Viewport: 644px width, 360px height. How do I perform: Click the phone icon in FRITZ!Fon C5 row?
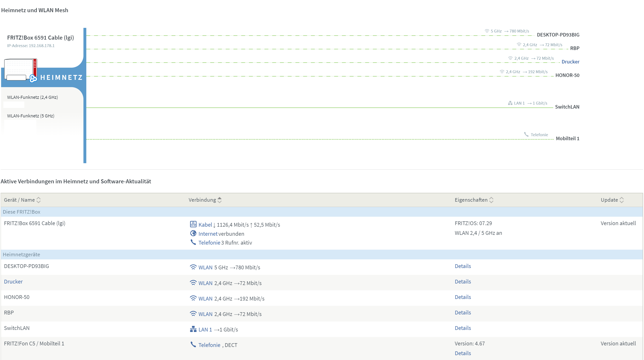[x=193, y=345]
